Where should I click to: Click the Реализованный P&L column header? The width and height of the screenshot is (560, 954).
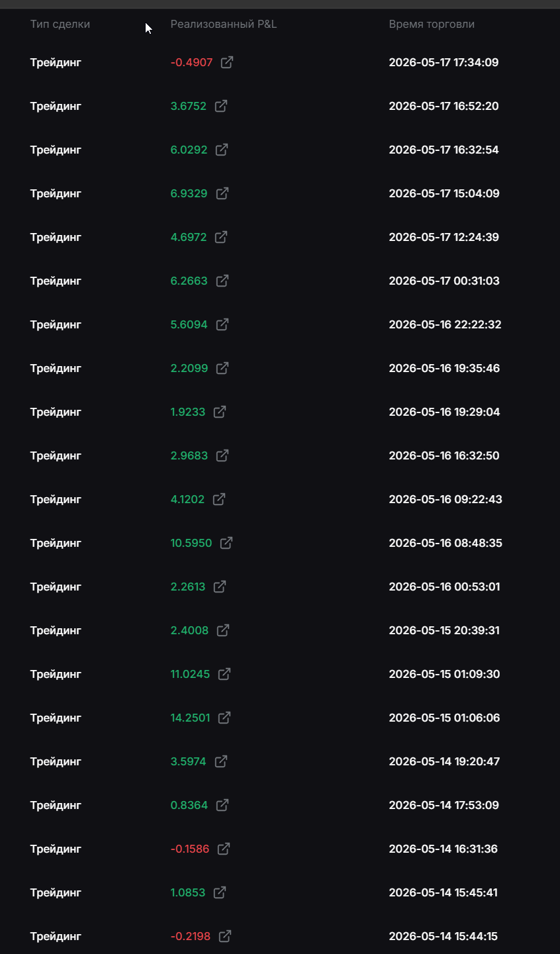coord(224,24)
